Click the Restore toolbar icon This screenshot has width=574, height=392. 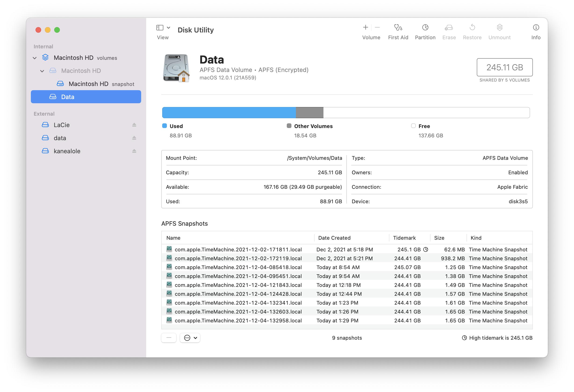(472, 27)
